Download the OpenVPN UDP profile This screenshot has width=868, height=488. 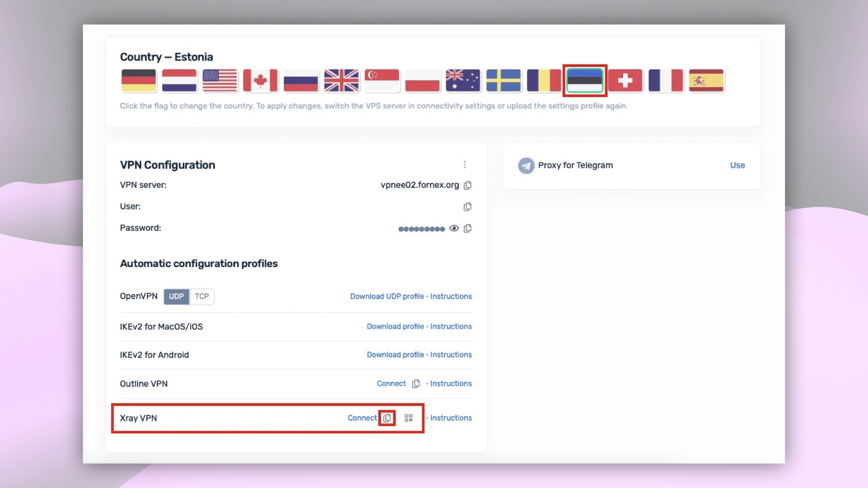[x=386, y=296]
